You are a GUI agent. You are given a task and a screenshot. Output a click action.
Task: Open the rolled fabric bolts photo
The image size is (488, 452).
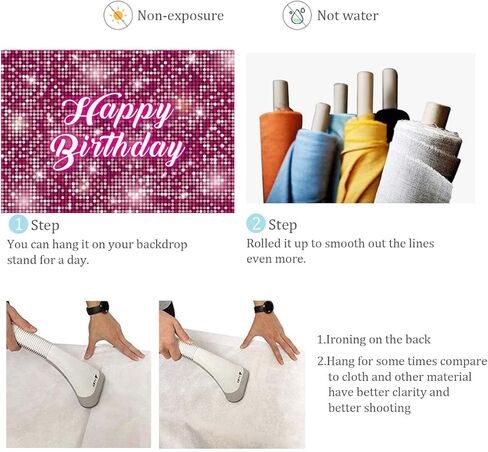click(x=361, y=128)
